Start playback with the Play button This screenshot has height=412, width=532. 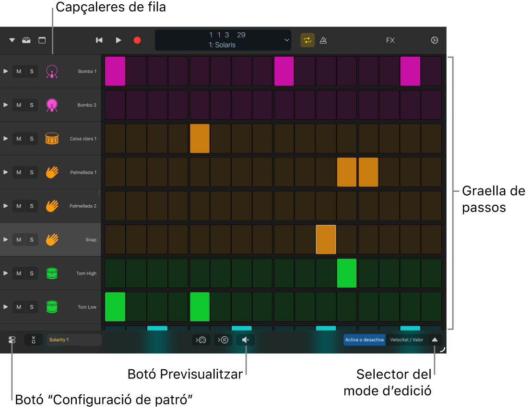click(118, 40)
